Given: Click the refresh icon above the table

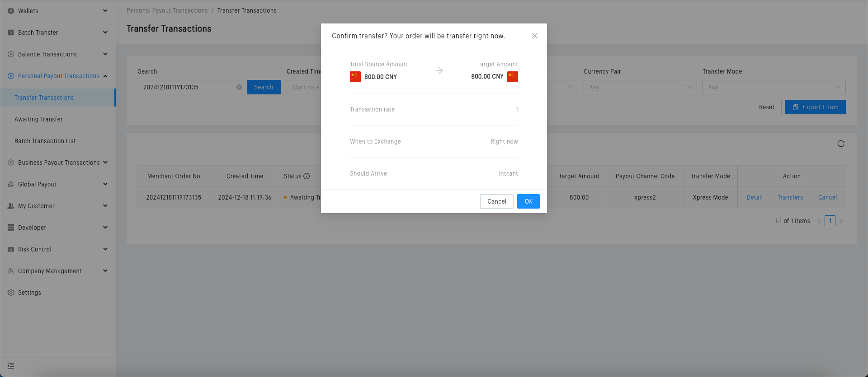Looking at the screenshot, I should click(841, 144).
